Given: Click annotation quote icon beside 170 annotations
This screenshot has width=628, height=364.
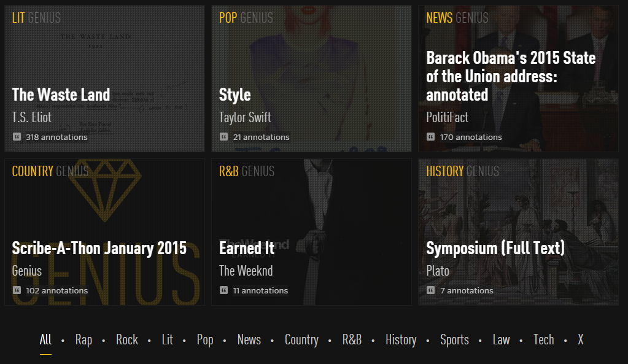Looking at the screenshot, I should (x=430, y=137).
